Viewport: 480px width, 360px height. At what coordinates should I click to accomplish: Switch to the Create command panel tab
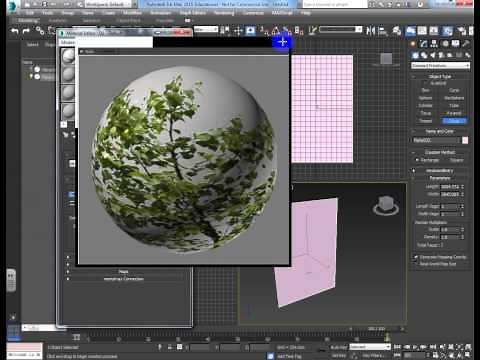tap(413, 44)
